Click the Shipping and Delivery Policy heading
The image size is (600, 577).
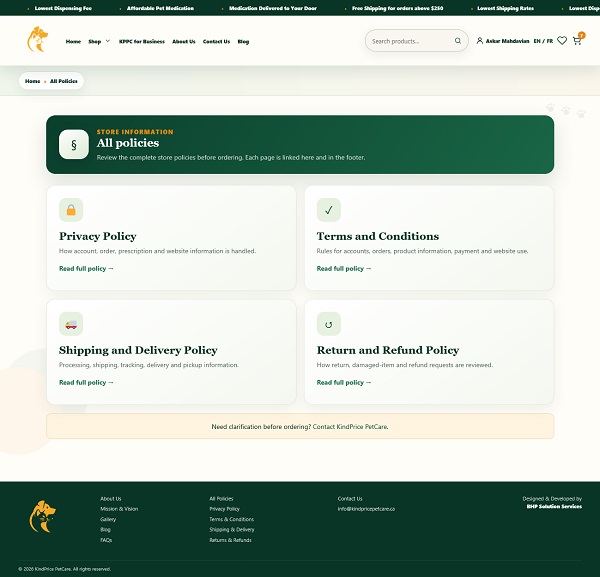click(x=138, y=350)
